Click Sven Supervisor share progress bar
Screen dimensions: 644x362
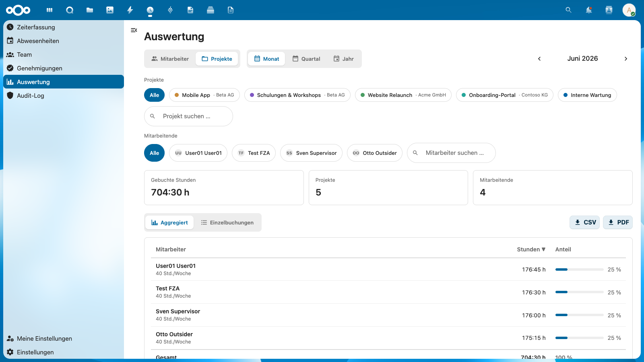click(579, 315)
